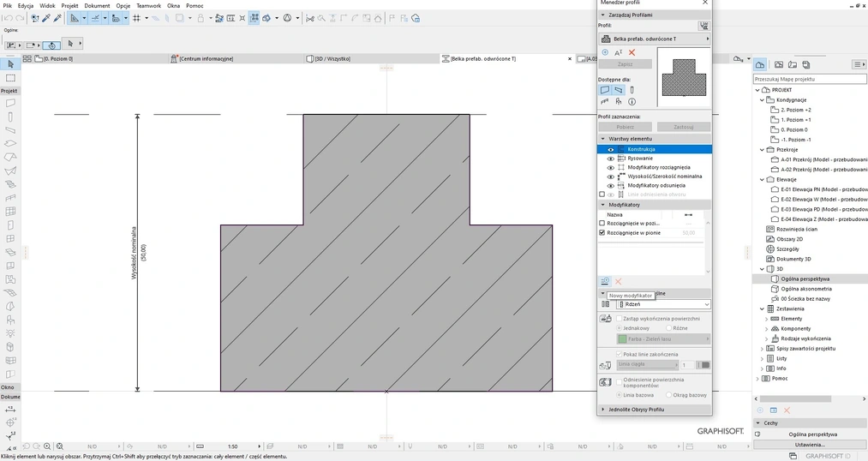
Task: Delete the profile with the red X
Action: (x=632, y=52)
